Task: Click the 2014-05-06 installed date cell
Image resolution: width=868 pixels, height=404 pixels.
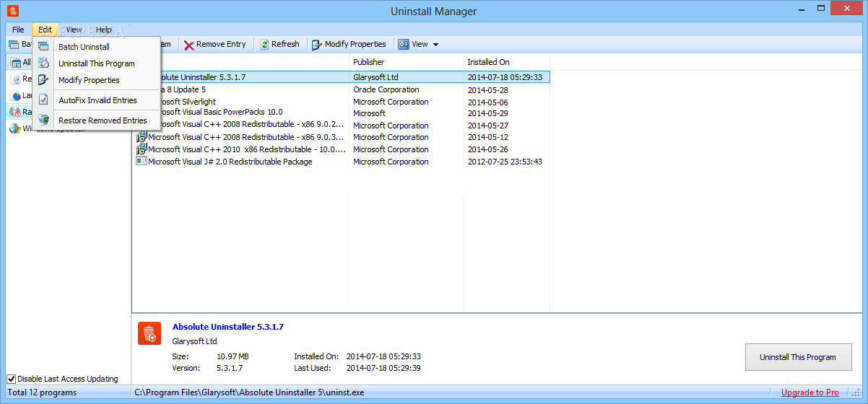Action: 487,102
